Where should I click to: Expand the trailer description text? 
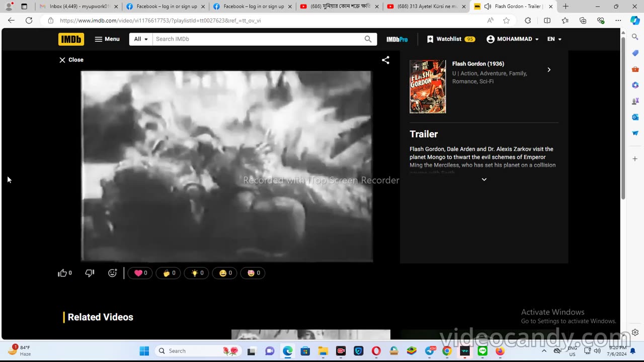tap(484, 179)
